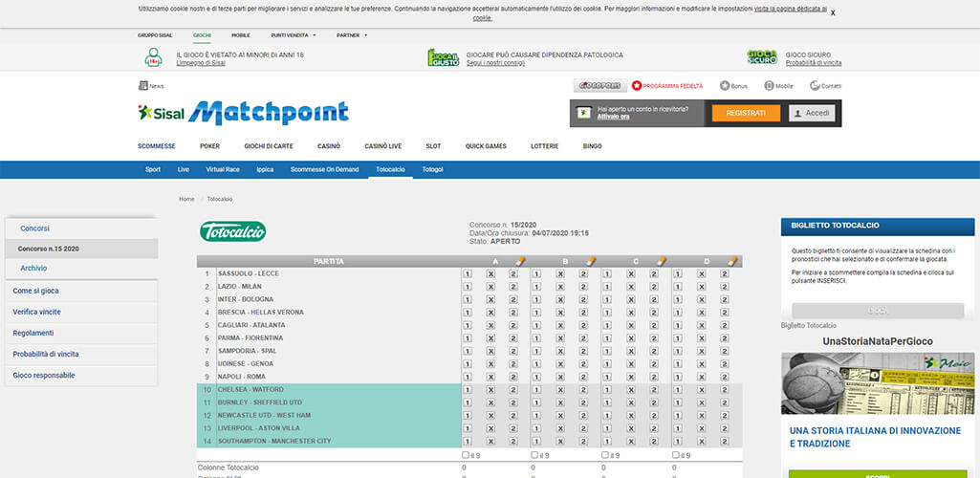Screen dimensions: 980x478
Task: Click the Totocalcio green logo
Action: tap(233, 231)
